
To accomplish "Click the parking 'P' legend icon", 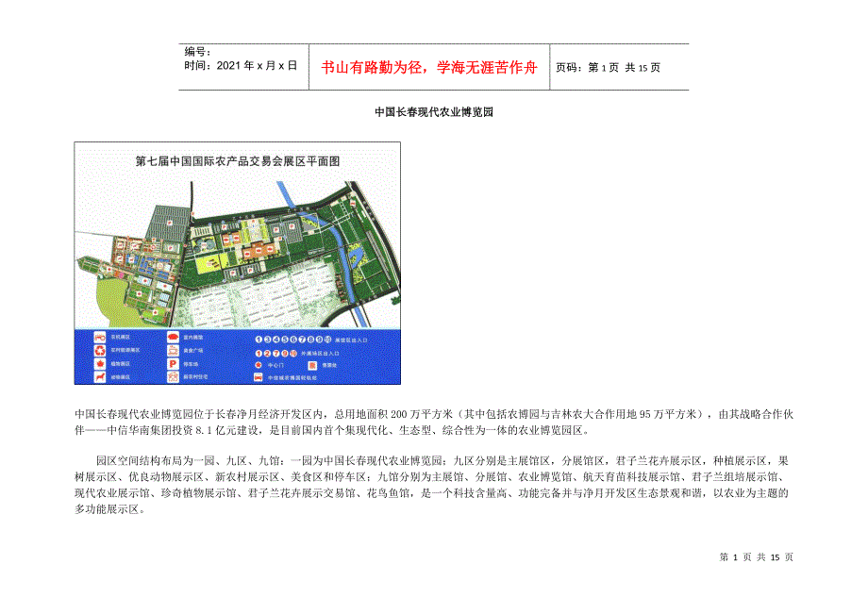I will click(x=174, y=363).
